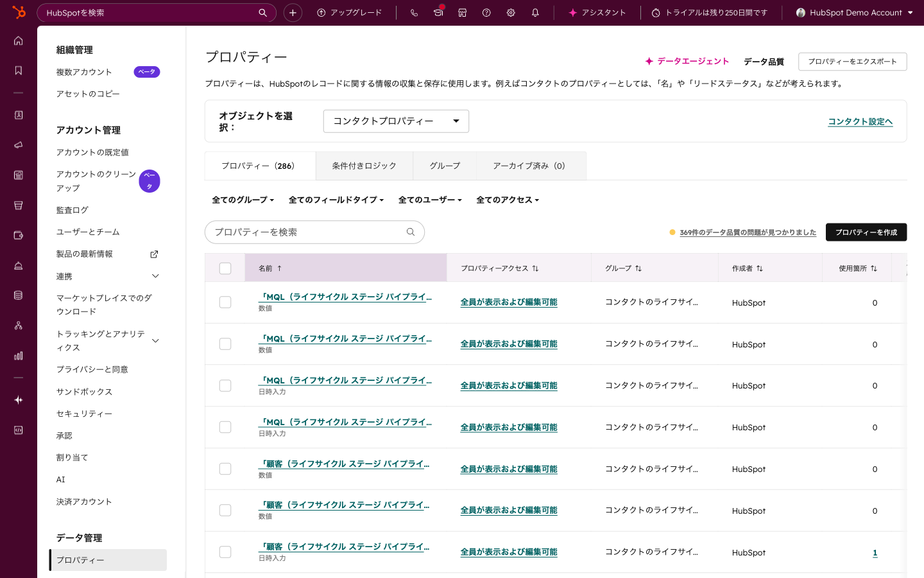Open HubSpot Academy from the top navigation

(438, 13)
